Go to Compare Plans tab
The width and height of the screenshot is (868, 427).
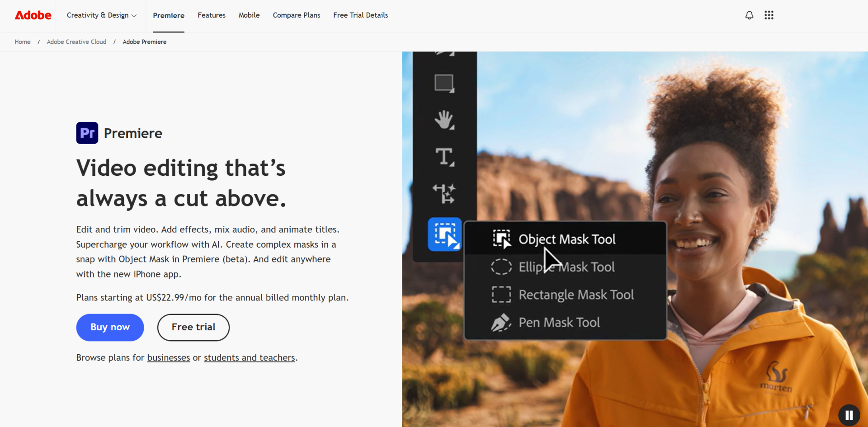(296, 15)
